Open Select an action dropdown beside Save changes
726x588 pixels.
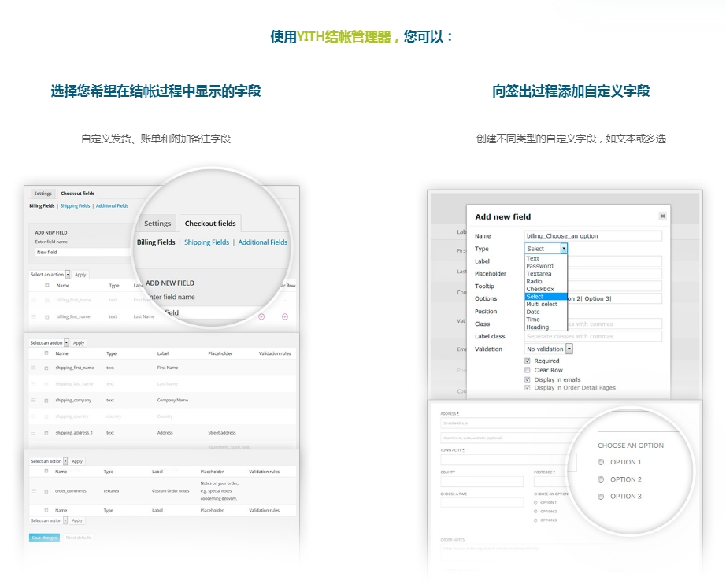[49, 521]
